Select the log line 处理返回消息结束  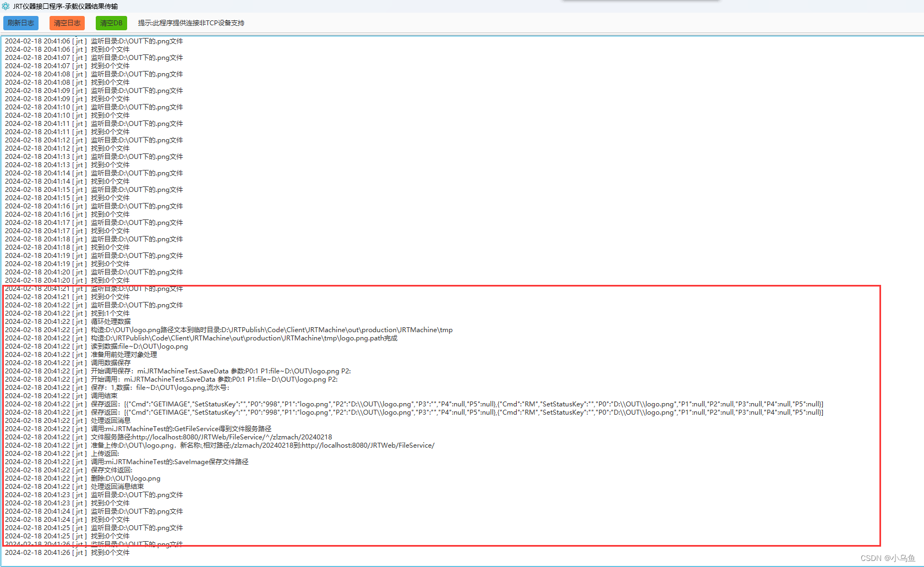point(74,487)
